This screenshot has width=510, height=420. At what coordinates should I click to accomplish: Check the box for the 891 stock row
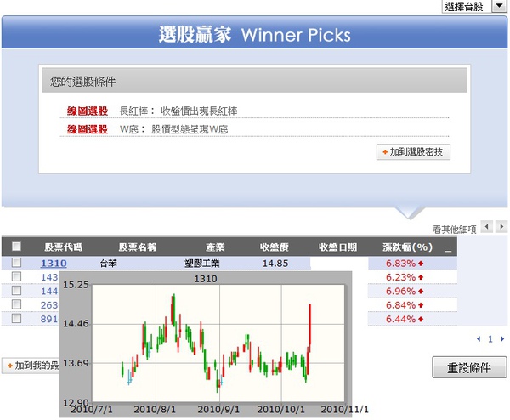[x=16, y=319]
